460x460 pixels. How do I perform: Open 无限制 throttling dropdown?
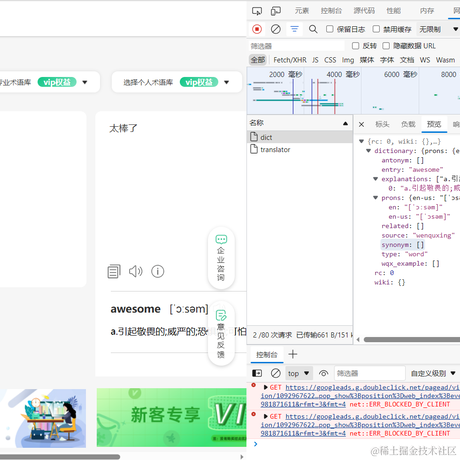(438, 29)
